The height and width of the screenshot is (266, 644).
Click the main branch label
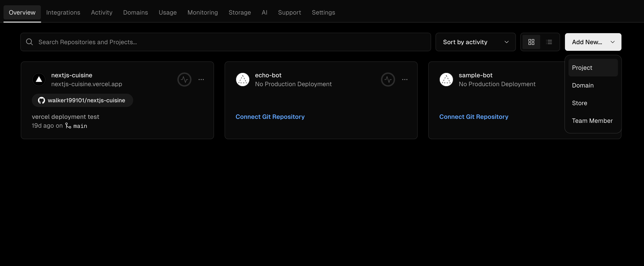click(x=80, y=126)
